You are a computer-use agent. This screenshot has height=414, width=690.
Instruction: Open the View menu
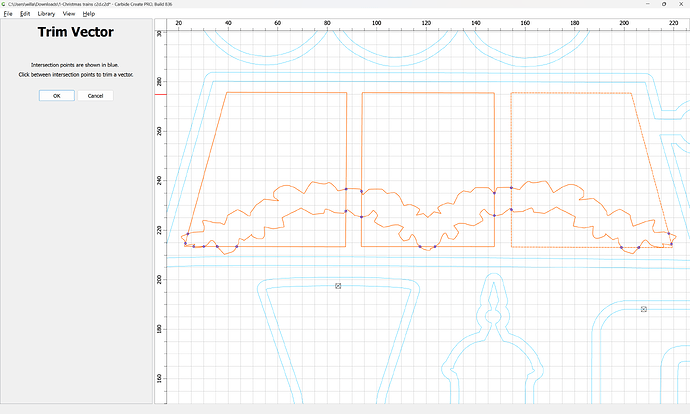69,14
